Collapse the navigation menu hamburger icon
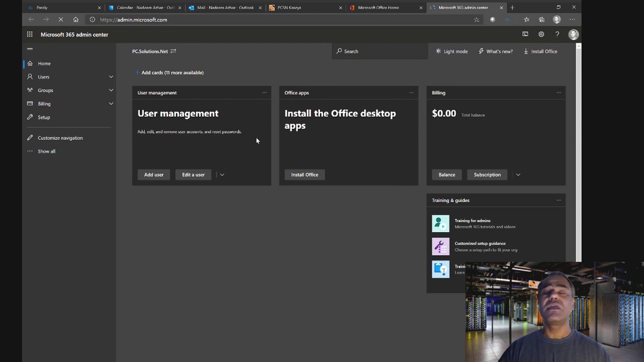This screenshot has width=644, height=362. pos(30,49)
